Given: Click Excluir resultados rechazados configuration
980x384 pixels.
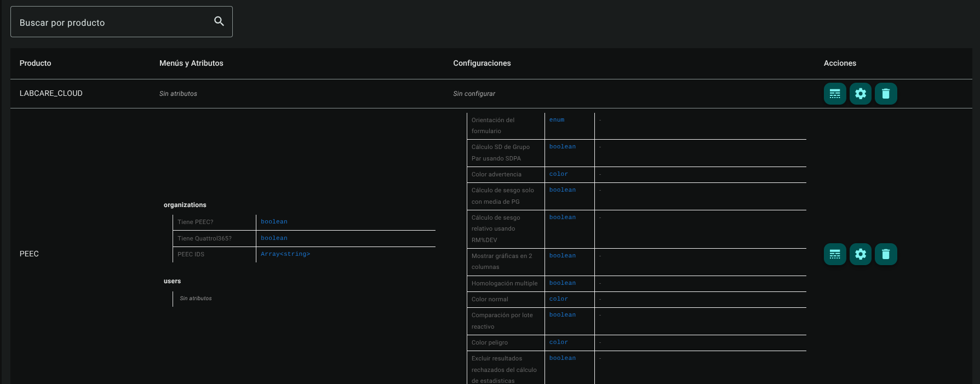Looking at the screenshot, I should pyautogui.click(x=504, y=370).
